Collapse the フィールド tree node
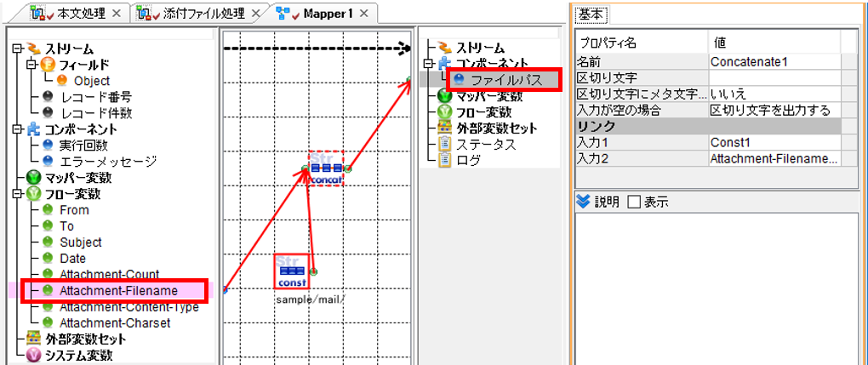The image size is (868, 365). [x=33, y=65]
